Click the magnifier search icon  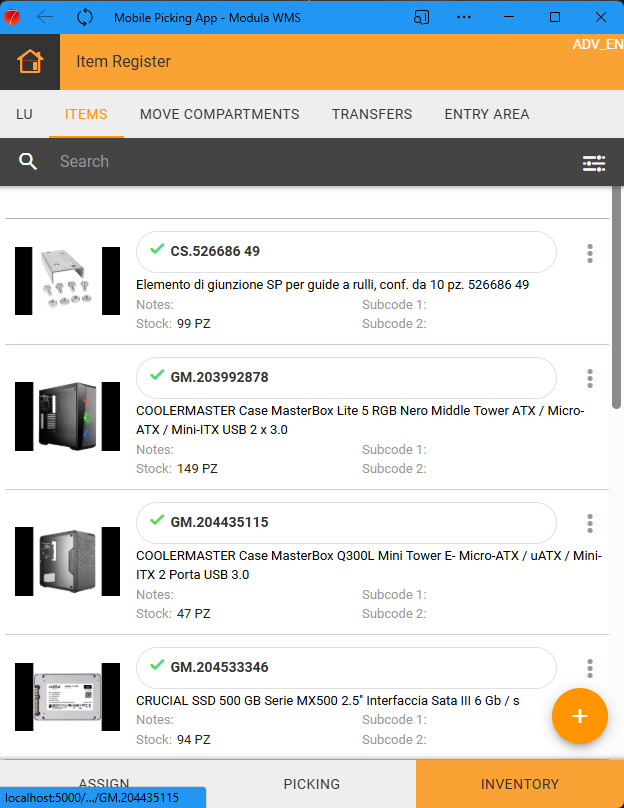tap(28, 161)
